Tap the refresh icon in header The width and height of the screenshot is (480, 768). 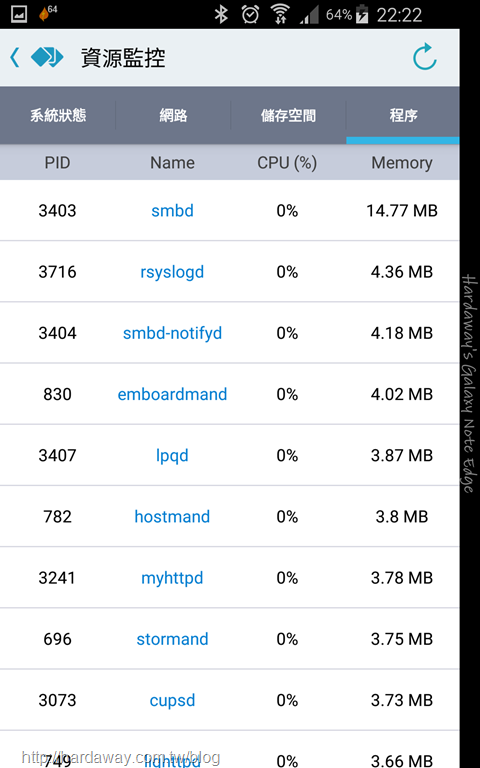425,57
